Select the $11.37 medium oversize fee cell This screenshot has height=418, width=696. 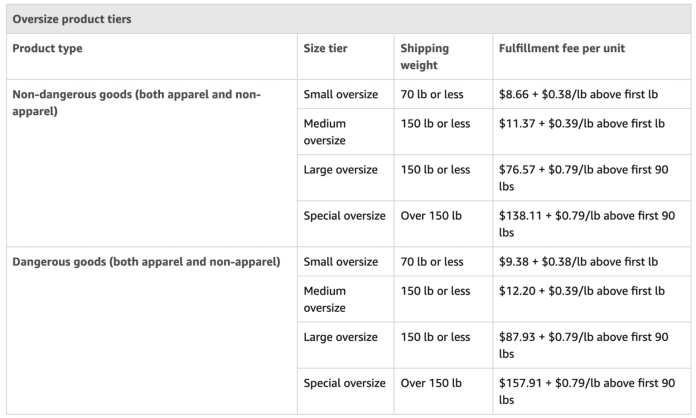[581, 123]
